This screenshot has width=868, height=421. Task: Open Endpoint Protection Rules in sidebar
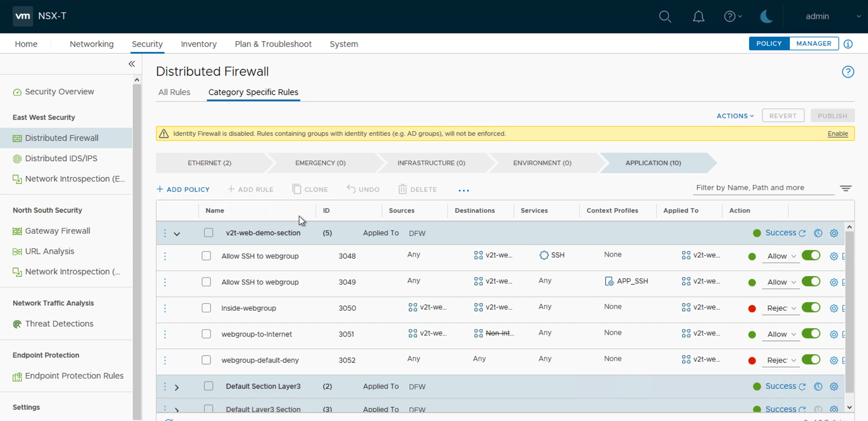pos(74,376)
